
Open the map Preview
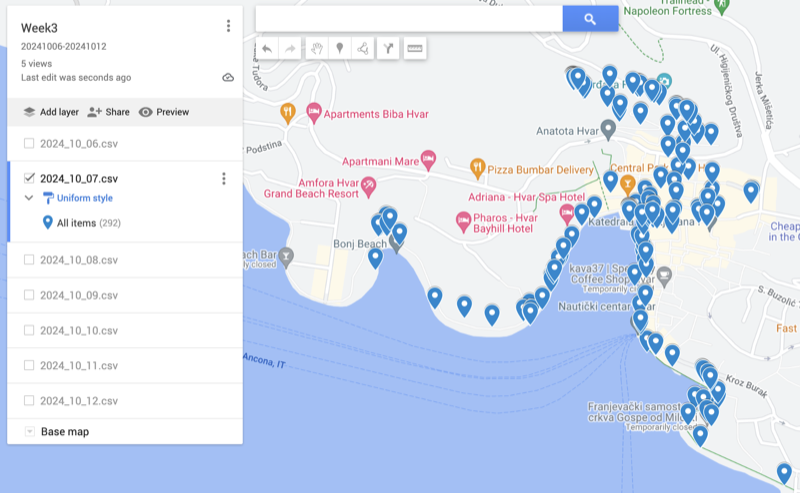coord(164,112)
